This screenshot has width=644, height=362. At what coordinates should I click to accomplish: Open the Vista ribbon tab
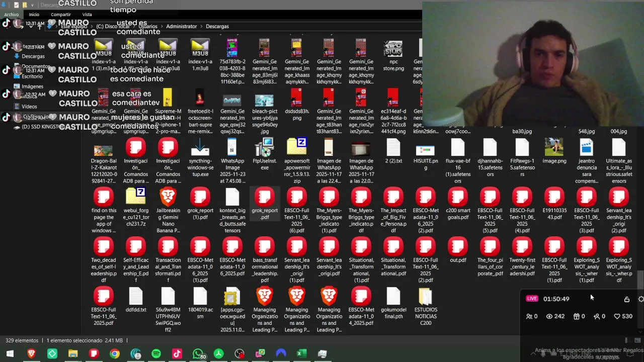87,15
